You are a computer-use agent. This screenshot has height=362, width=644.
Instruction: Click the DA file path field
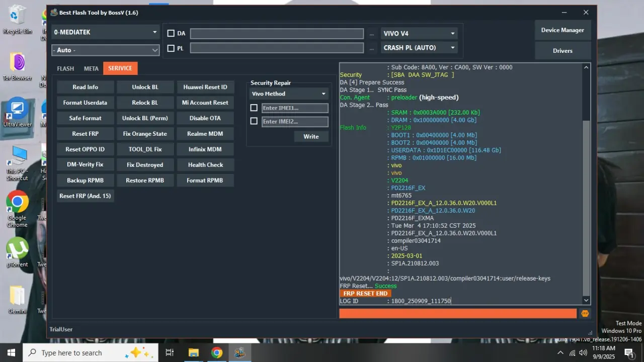point(277,34)
